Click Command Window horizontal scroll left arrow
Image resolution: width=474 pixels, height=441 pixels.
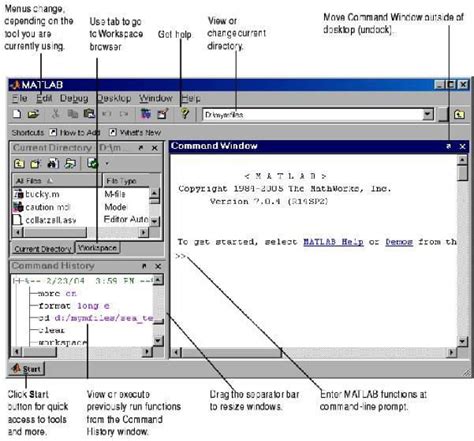pos(177,352)
